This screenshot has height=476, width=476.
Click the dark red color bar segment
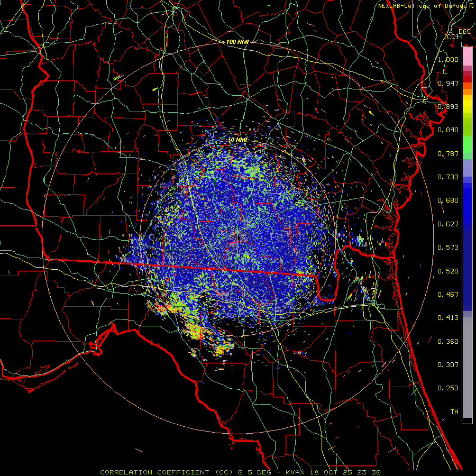(x=467, y=79)
